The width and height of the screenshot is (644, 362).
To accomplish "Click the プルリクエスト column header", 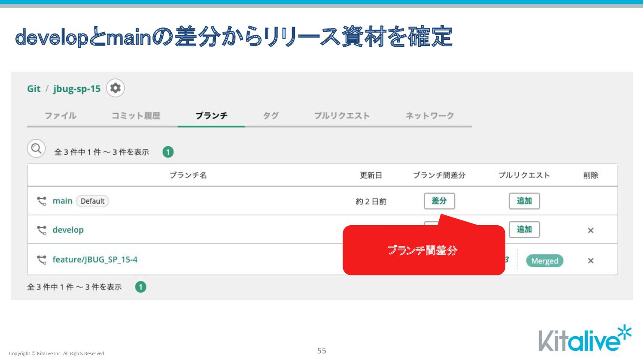I will (x=524, y=175).
